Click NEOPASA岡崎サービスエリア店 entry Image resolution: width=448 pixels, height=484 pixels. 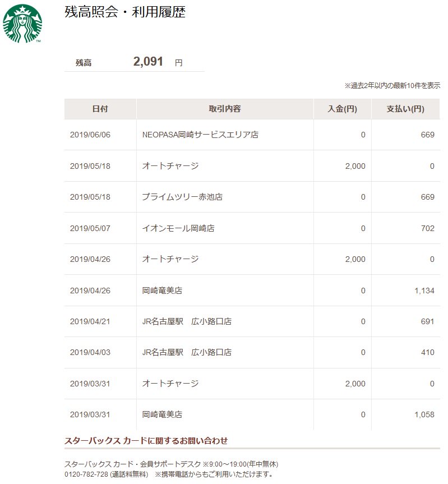pyautogui.click(x=200, y=135)
